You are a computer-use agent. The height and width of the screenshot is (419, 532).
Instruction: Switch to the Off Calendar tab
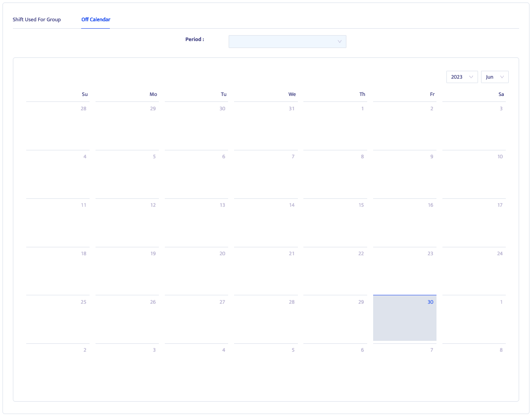96,19
